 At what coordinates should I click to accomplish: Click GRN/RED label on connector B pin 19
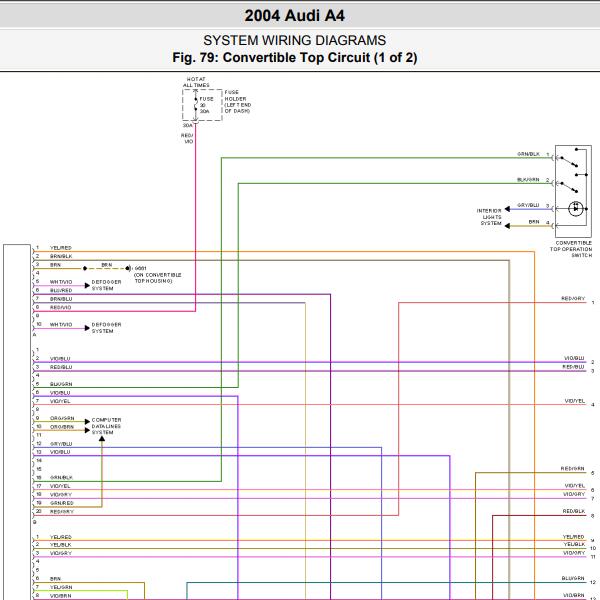(62, 503)
